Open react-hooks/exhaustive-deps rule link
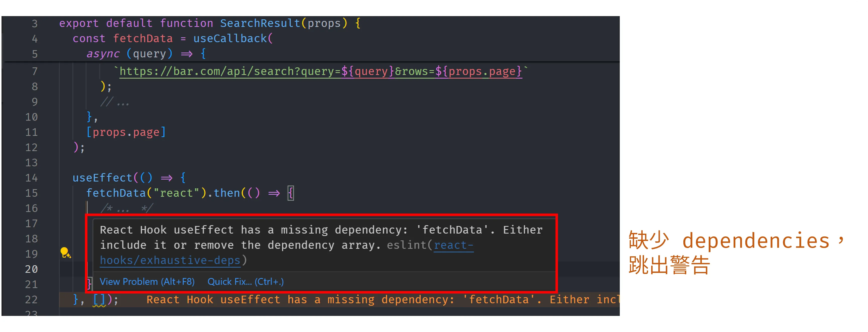 (x=170, y=260)
